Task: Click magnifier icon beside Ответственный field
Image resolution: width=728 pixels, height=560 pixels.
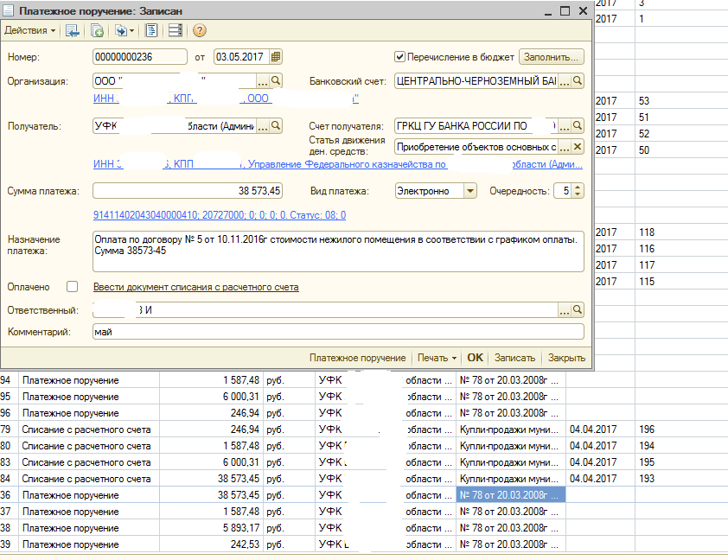Action: 578,309
